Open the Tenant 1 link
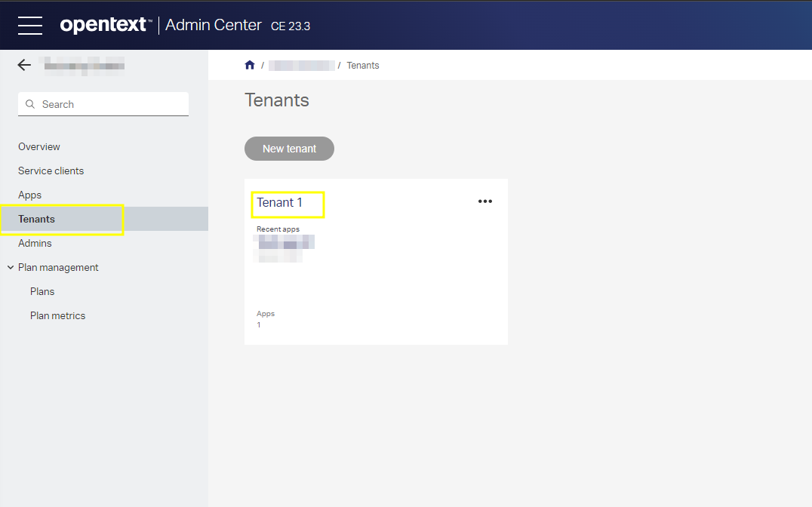Screen dimensions: 812x507 point(279,202)
